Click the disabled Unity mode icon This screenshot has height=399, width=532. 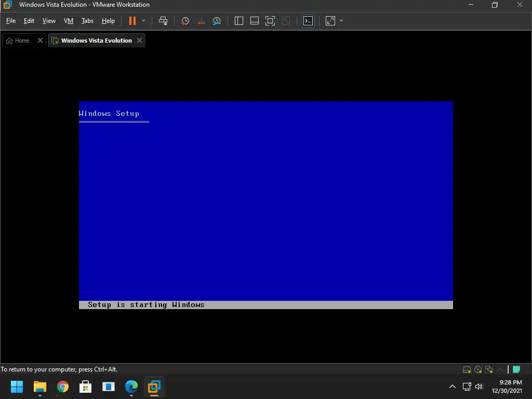(286, 21)
